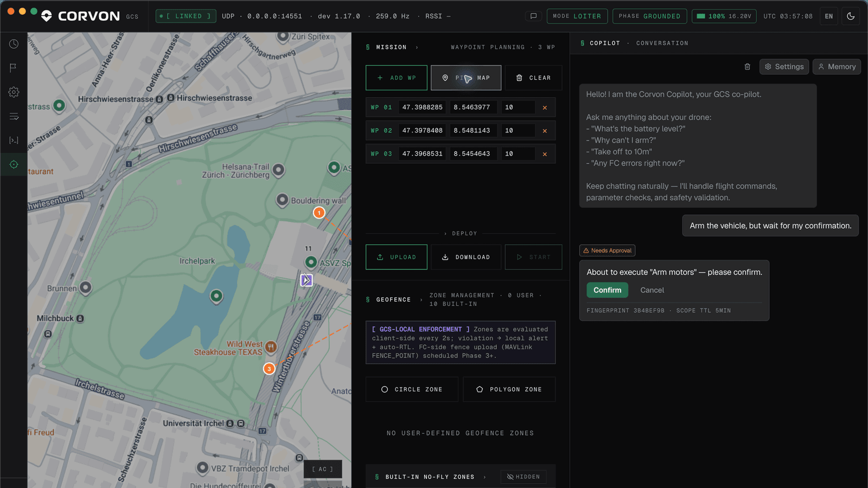Screen dimensions: 868x488
Task: Click the DEPLOY section label
Action: (464, 234)
